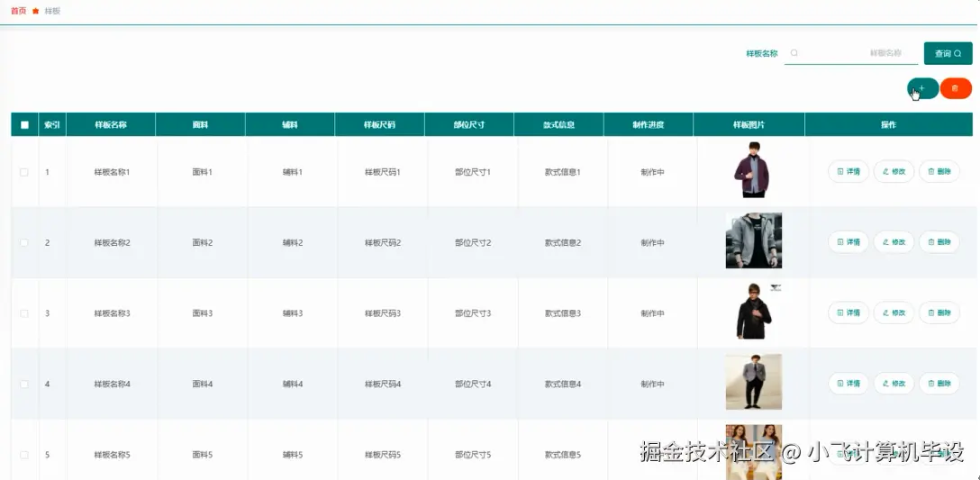Viewport: 980px width, 480px height.
Task: Select cell 样板名称1
Action: pyautogui.click(x=112, y=172)
